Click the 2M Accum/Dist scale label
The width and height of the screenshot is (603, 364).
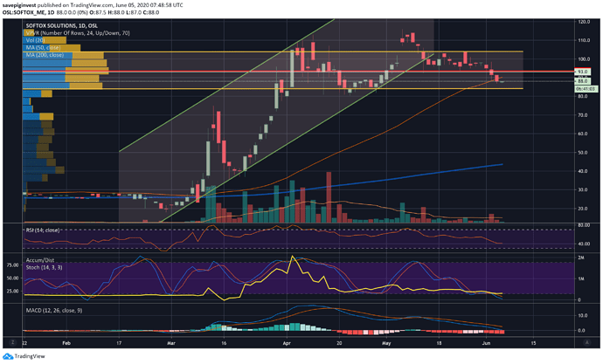(581, 258)
